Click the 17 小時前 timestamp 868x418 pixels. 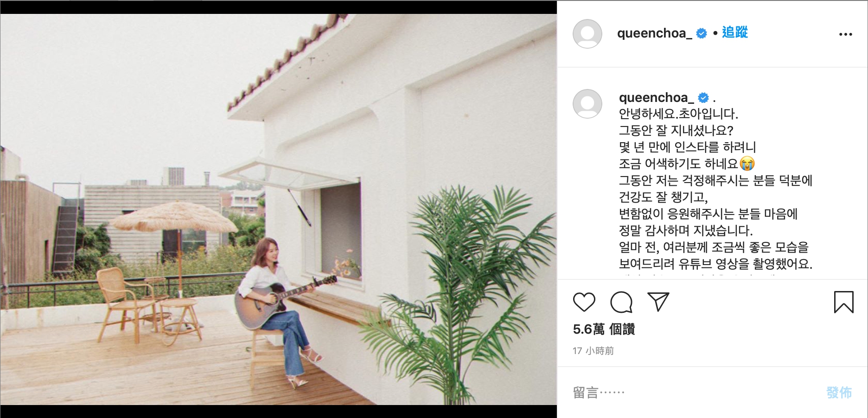pyautogui.click(x=593, y=351)
